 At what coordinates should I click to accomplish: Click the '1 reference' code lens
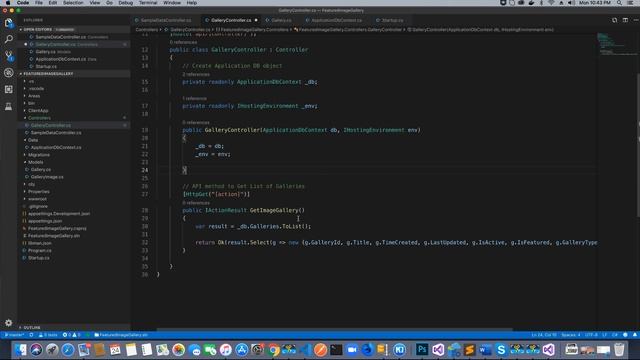194,98
